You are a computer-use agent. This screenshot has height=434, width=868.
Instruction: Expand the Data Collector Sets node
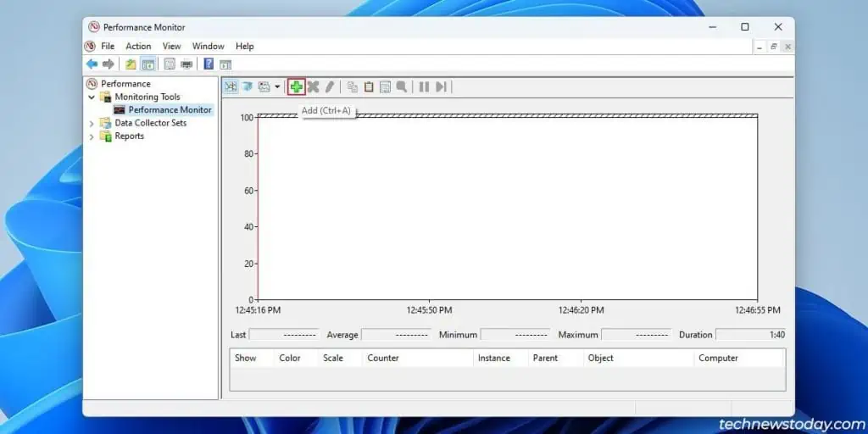point(92,123)
